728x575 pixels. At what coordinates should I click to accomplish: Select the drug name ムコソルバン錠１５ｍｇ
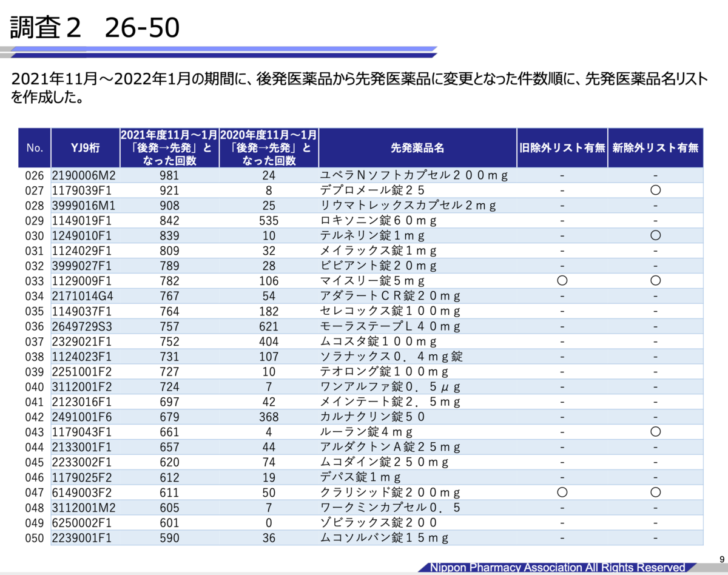click(x=385, y=538)
